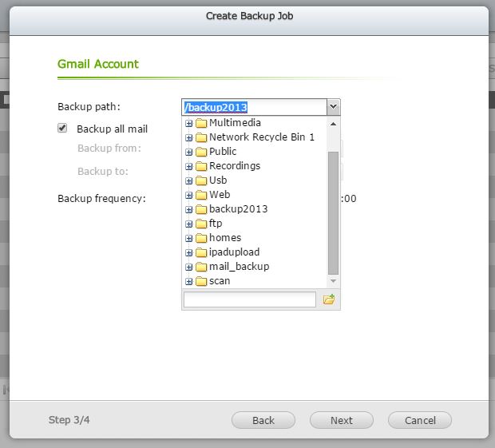Viewport: 495px width, 448px height.
Task: Uncheck the Backup all mail checkbox
Action: click(62, 128)
